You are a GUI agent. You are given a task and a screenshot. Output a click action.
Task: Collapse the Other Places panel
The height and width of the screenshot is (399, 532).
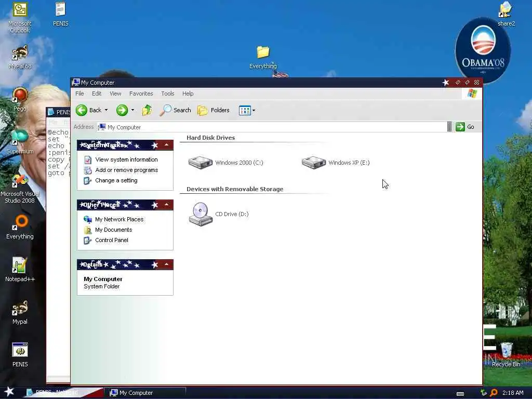pos(167,205)
